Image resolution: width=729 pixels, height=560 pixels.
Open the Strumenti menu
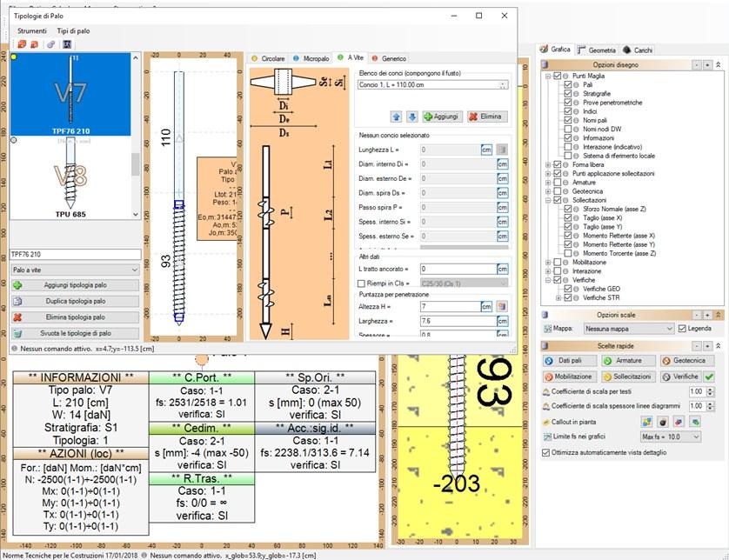(x=32, y=30)
